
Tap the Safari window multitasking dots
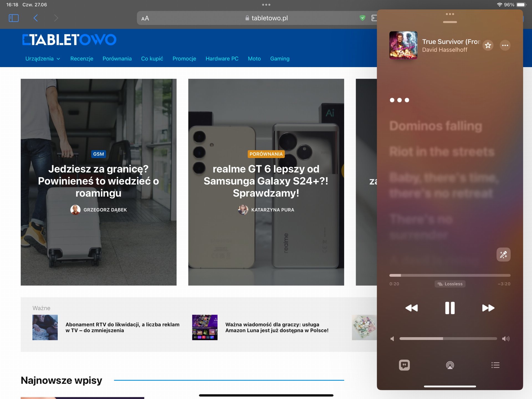(x=266, y=5)
